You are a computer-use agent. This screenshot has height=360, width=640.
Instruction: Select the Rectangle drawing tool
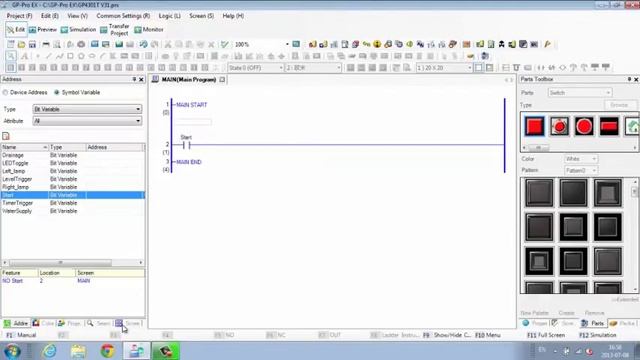click(70, 56)
